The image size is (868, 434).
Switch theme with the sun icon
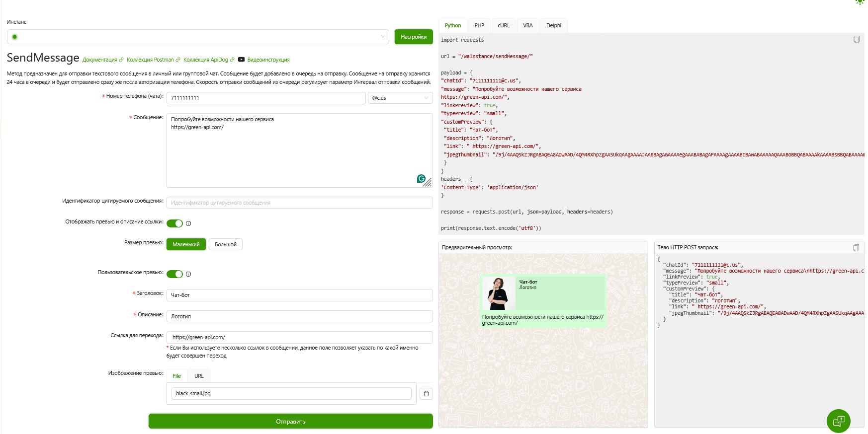pyautogui.click(x=860, y=2)
